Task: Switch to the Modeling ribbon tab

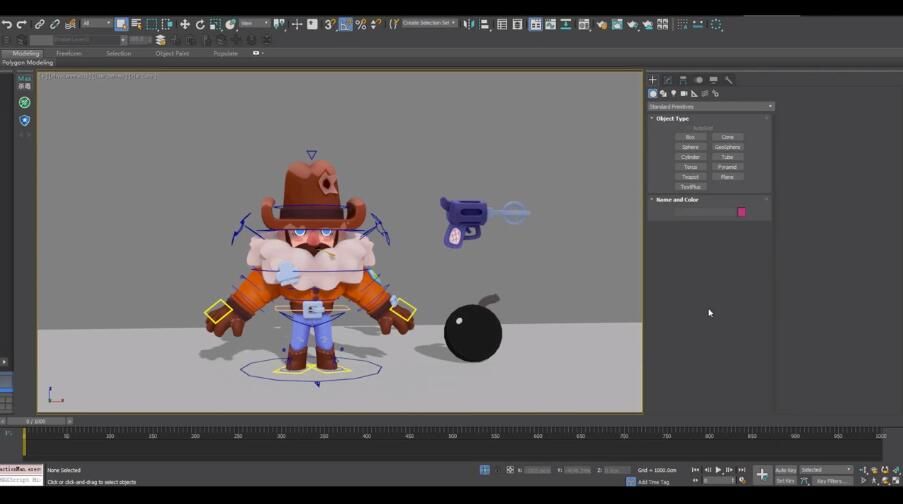Action: [26, 53]
